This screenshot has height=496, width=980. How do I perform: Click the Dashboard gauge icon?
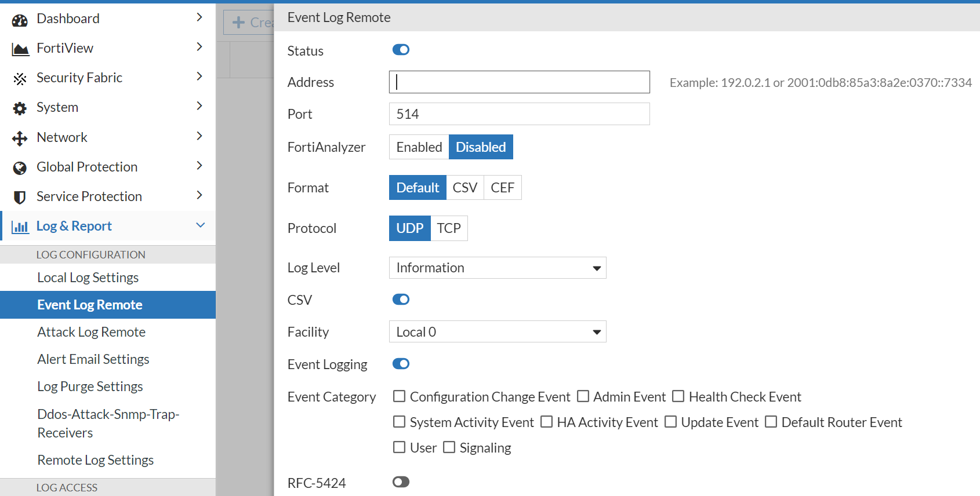pos(20,20)
